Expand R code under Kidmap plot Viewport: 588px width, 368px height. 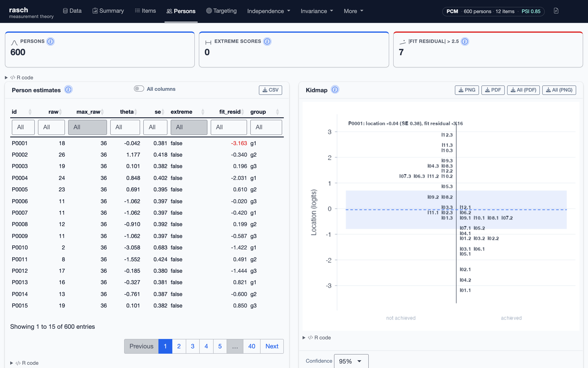(x=317, y=338)
